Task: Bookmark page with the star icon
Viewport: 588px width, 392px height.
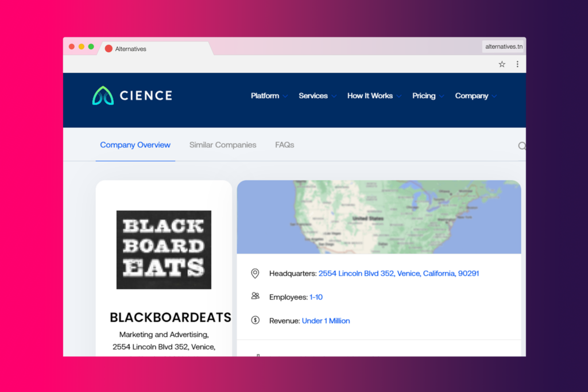Action: pos(502,64)
